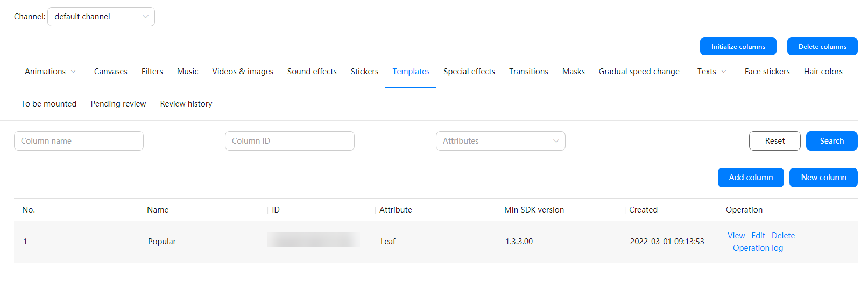Open the Stickers tab
The image size is (868, 283).
tap(364, 72)
